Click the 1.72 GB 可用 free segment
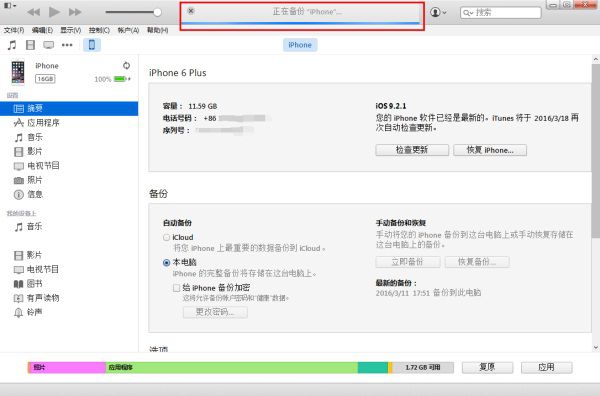This screenshot has width=600, height=396. [423, 367]
